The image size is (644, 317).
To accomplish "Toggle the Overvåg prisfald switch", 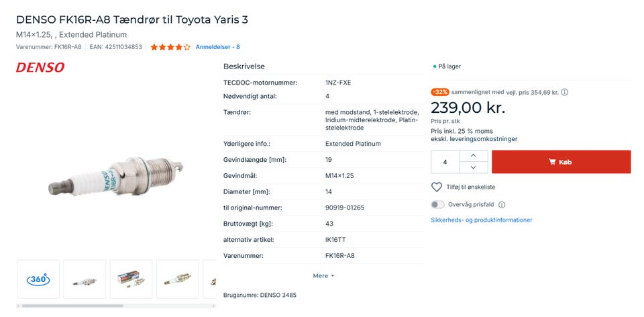I will 437,205.
